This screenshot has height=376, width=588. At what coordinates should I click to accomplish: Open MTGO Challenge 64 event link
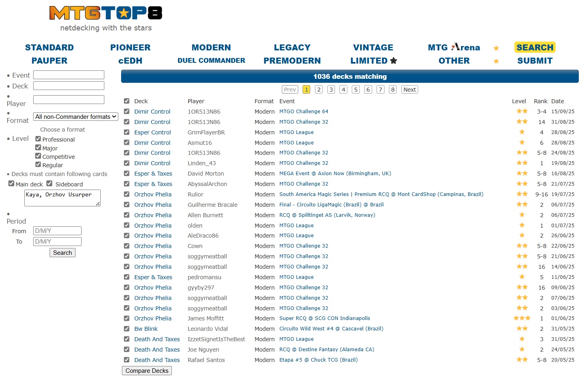tap(304, 112)
